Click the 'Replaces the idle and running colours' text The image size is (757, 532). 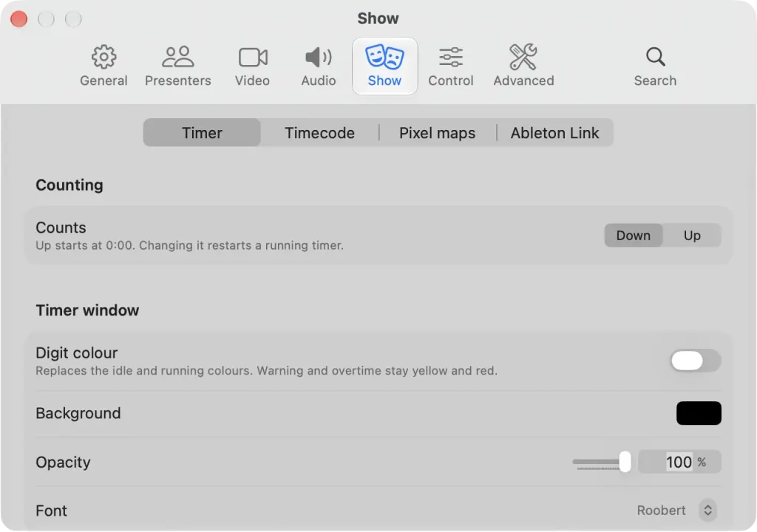coord(266,370)
